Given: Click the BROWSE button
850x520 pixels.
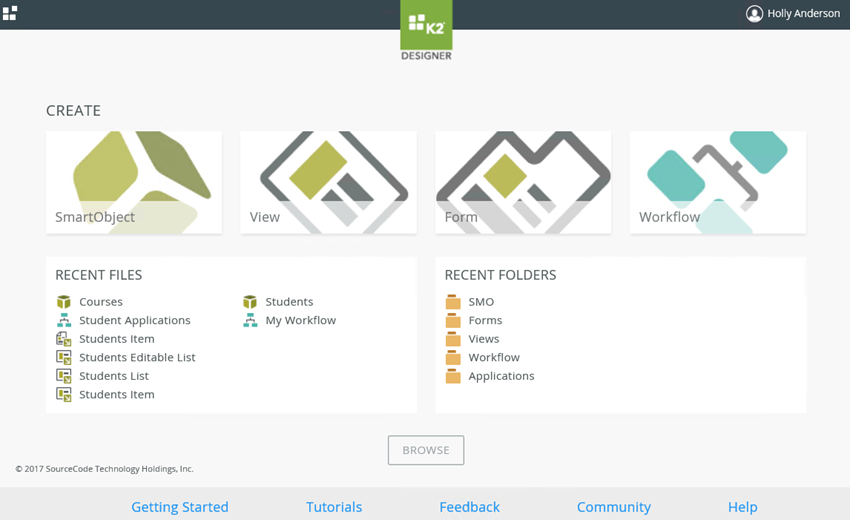Looking at the screenshot, I should coord(426,450).
